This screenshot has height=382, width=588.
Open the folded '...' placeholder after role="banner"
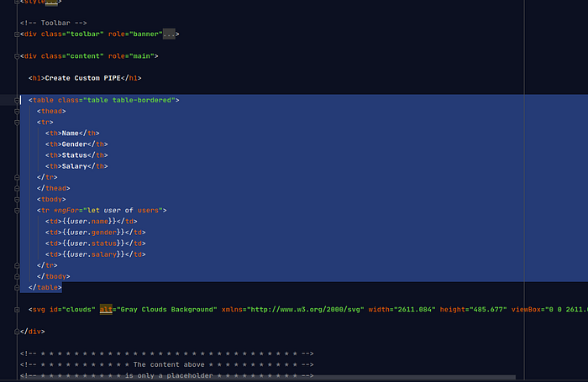click(x=169, y=34)
